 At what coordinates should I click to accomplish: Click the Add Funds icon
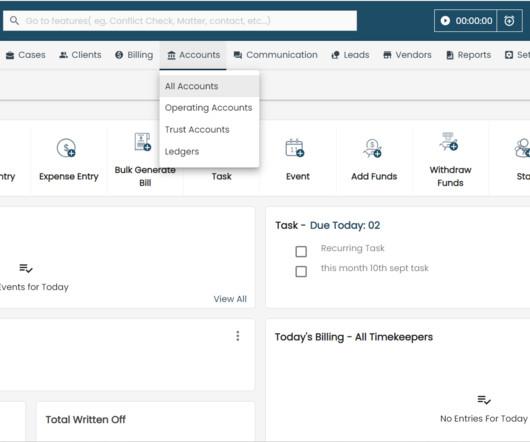pos(372,148)
